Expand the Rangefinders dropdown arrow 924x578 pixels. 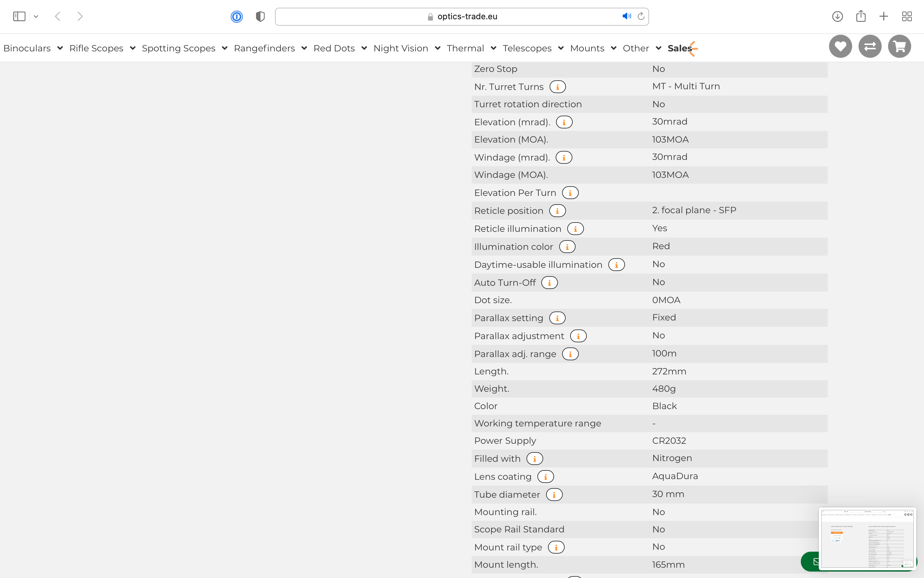[x=304, y=48]
